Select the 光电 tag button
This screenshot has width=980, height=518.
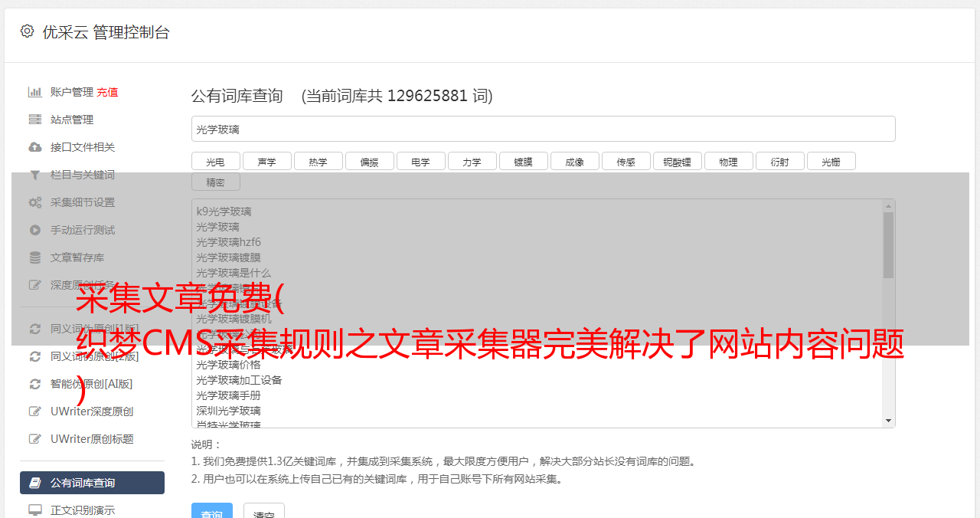[215, 161]
